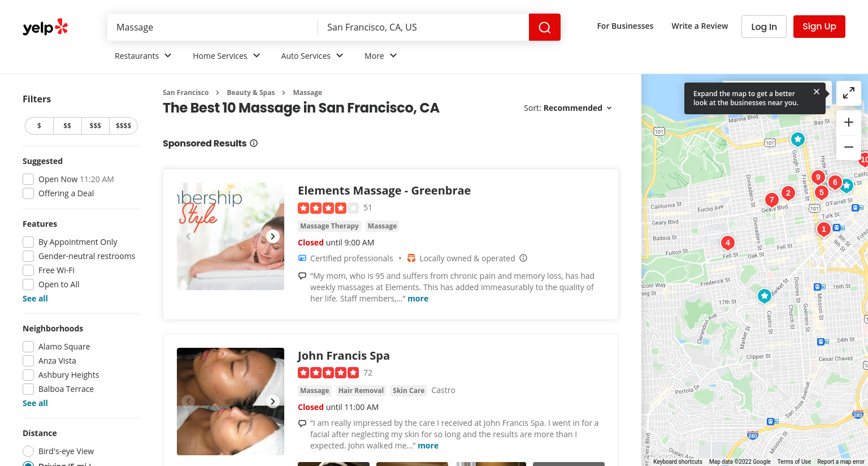Open the Sort: Recommended dropdown
Screen dimensions: 868x466
click(x=568, y=108)
